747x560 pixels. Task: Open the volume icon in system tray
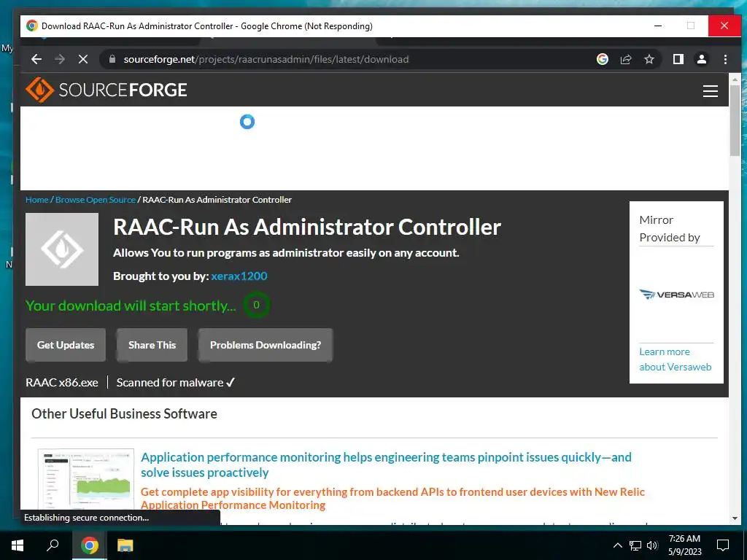pyautogui.click(x=652, y=545)
